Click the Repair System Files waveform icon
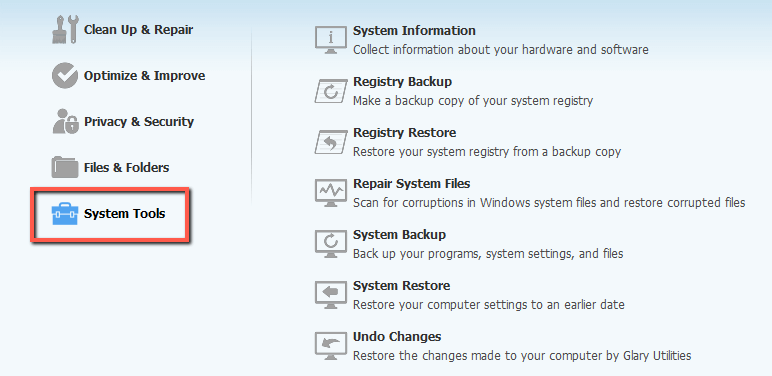This screenshot has height=376, width=772. pos(330,193)
